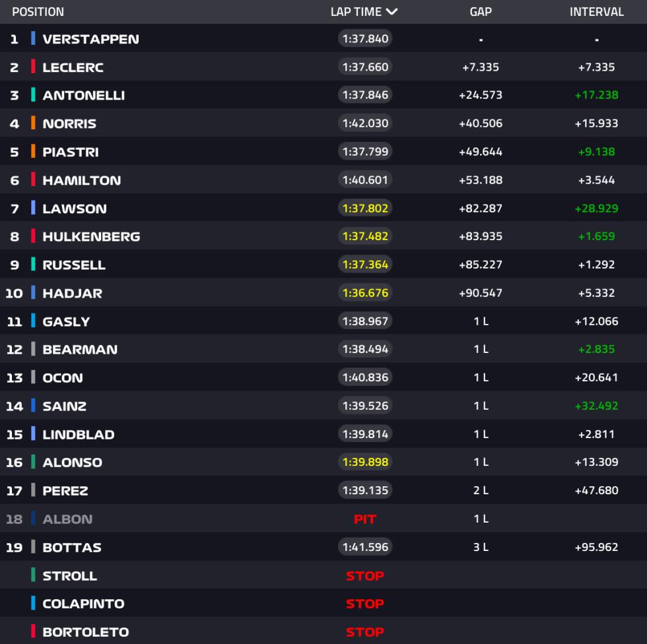Click Perez's 2 L gap value

[481, 491]
